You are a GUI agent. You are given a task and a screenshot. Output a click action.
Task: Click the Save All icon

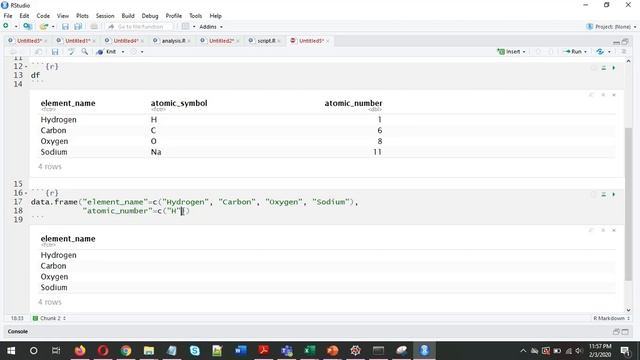(78, 27)
